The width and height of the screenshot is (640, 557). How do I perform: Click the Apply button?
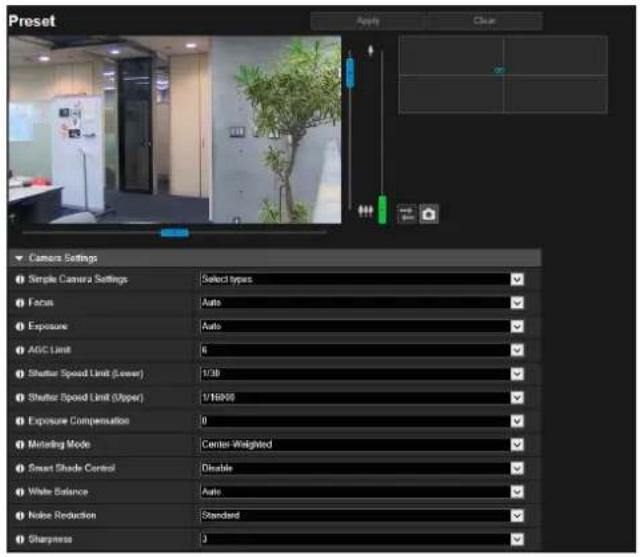click(x=368, y=21)
